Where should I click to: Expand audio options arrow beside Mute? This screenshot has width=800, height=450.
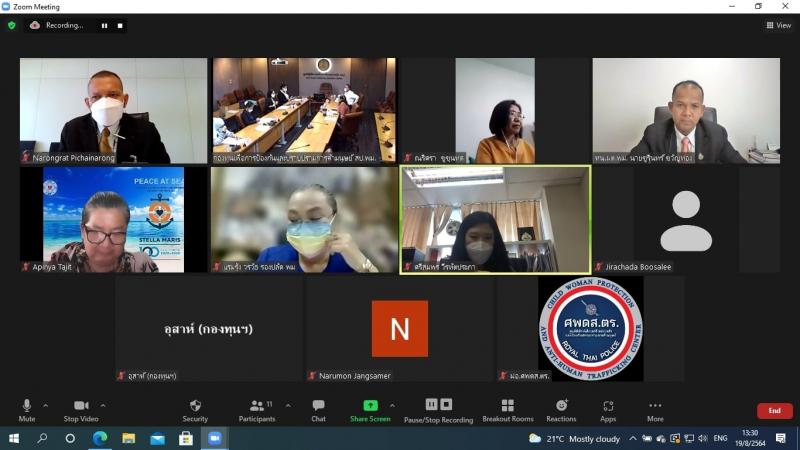point(45,406)
